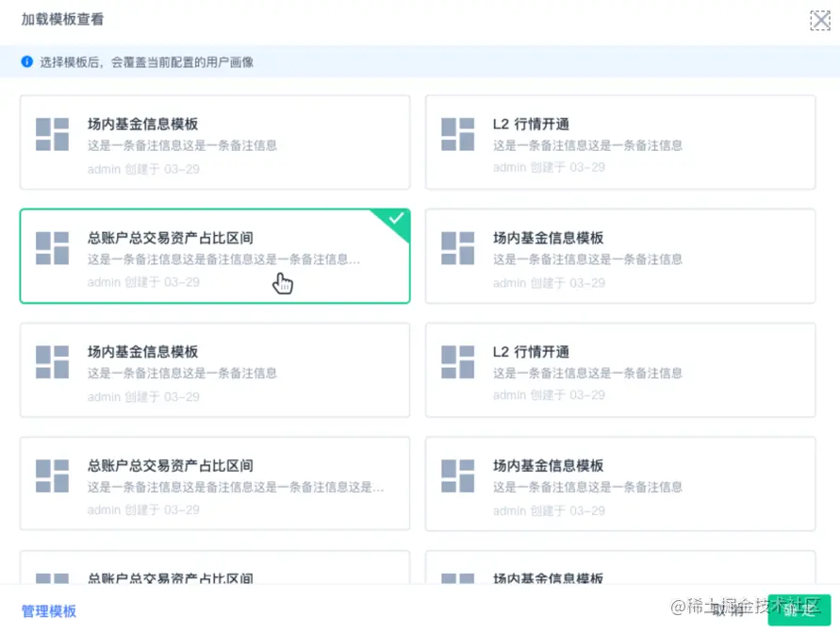Viewport: 840px width, 634px height.
Task: Click layout icon of third-row L2 行情开通 card
Action: [457, 361]
